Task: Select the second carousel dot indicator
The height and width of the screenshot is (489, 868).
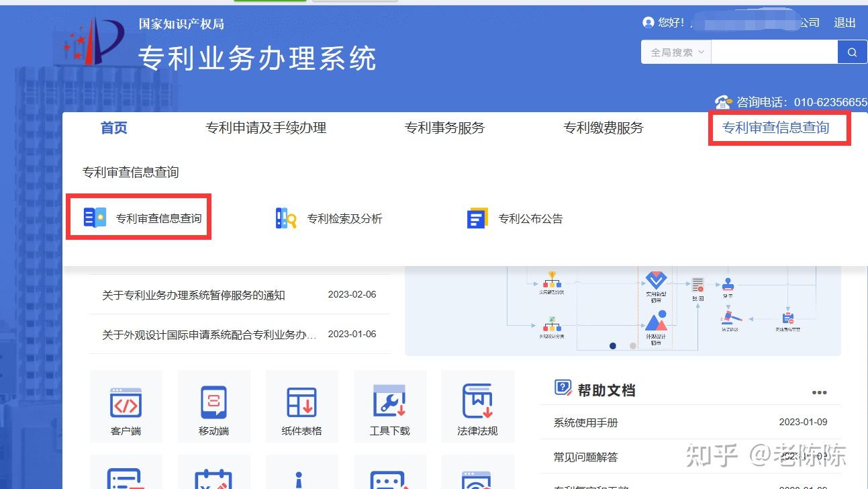Action: (x=632, y=346)
